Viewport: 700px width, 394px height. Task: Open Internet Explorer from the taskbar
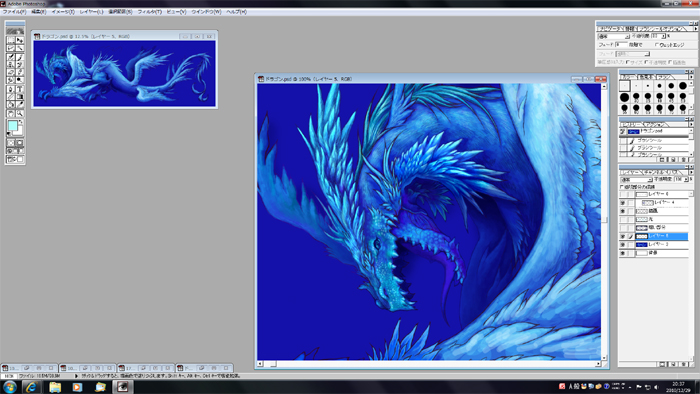click(31, 387)
